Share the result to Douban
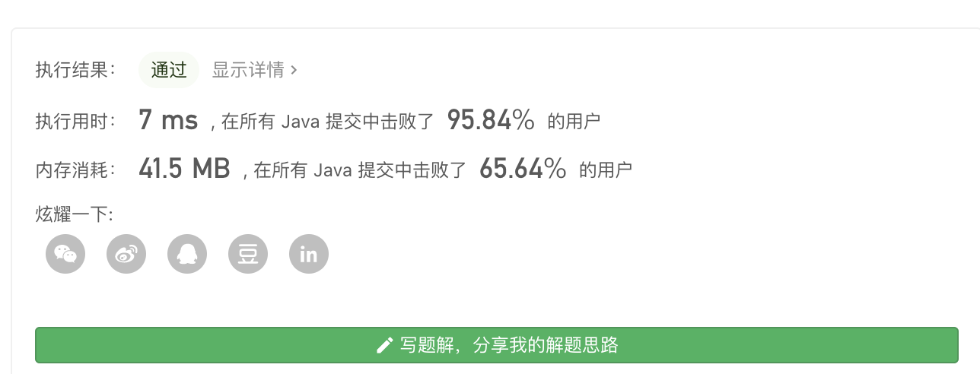This screenshot has width=980, height=374. tap(248, 254)
